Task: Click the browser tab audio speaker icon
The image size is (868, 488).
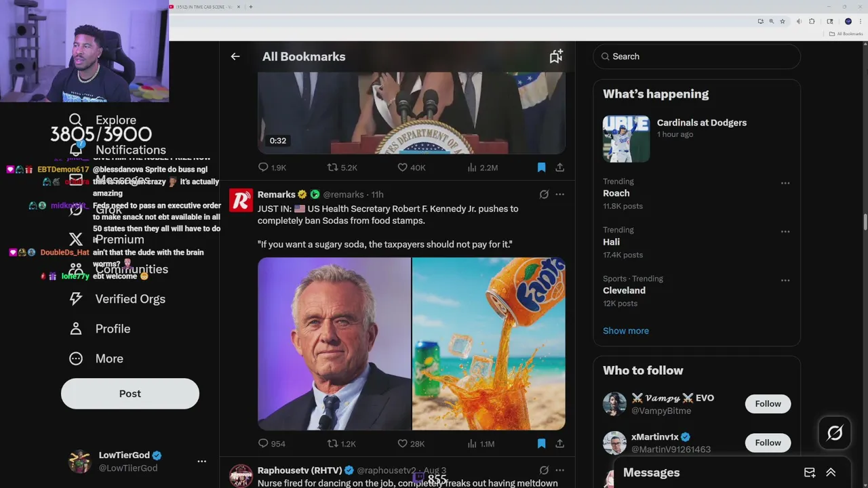Action: tap(799, 22)
